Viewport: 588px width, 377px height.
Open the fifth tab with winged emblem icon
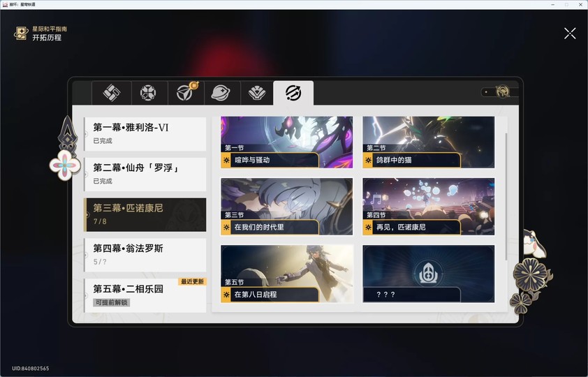click(x=257, y=93)
